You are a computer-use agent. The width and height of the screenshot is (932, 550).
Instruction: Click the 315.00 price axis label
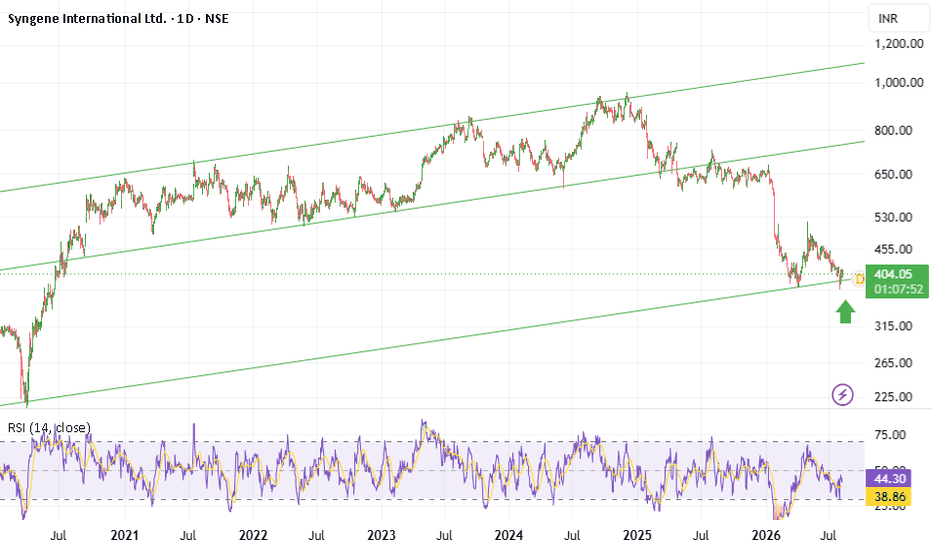coord(893,326)
